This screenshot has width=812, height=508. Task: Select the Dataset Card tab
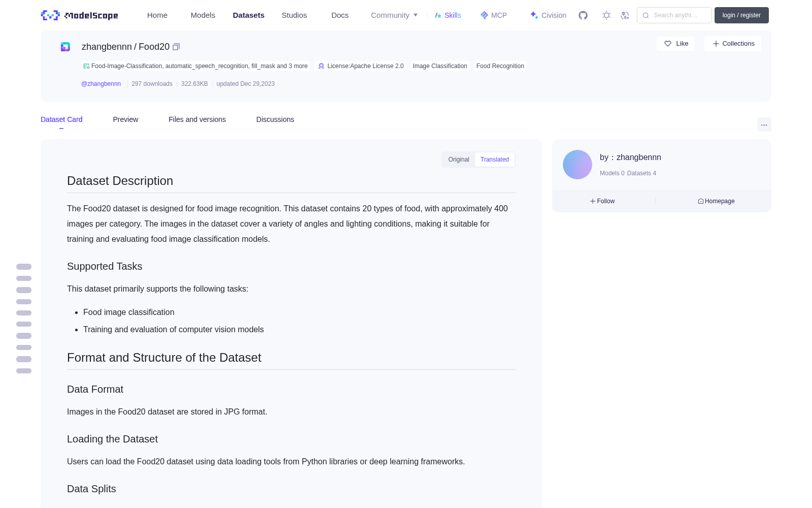tap(61, 119)
